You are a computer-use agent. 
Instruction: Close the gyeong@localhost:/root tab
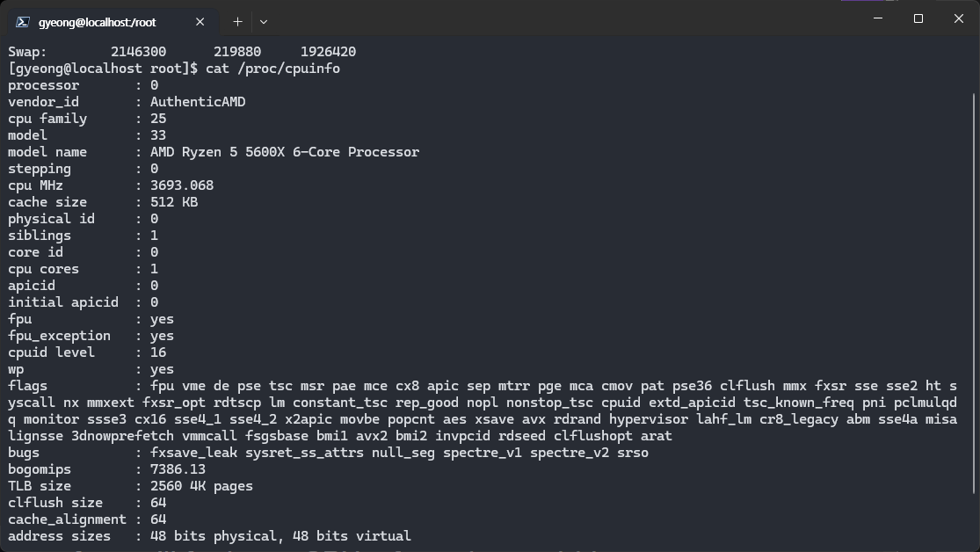click(x=200, y=22)
